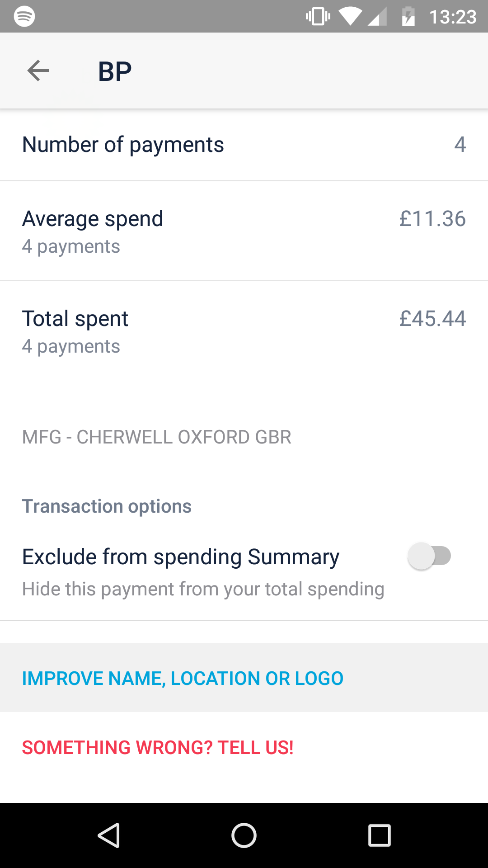
Task: Tap the £45.44 total amount
Action: coord(432,319)
